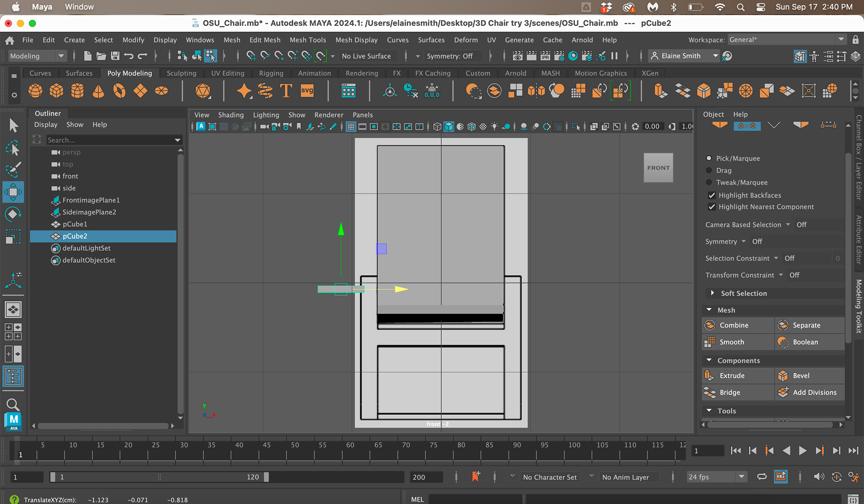Click the Open scene folder icon
The image size is (864, 504).
pyautogui.click(x=101, y=56)
